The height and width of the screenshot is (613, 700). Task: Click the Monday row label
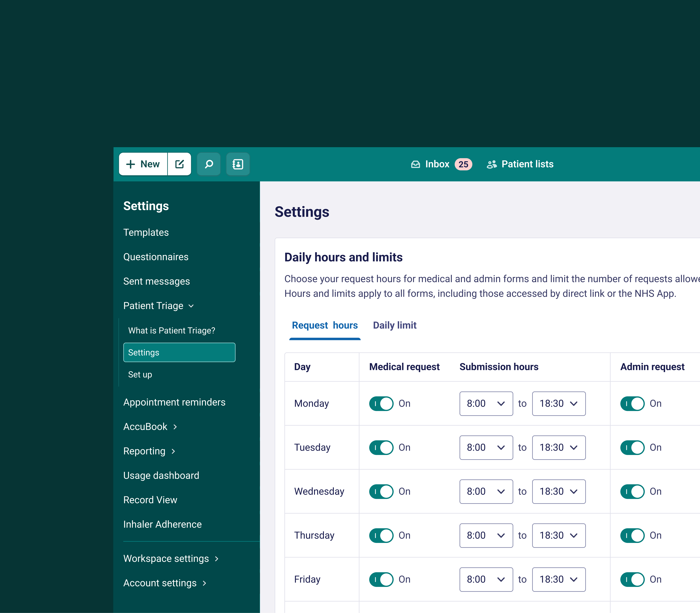311,404
